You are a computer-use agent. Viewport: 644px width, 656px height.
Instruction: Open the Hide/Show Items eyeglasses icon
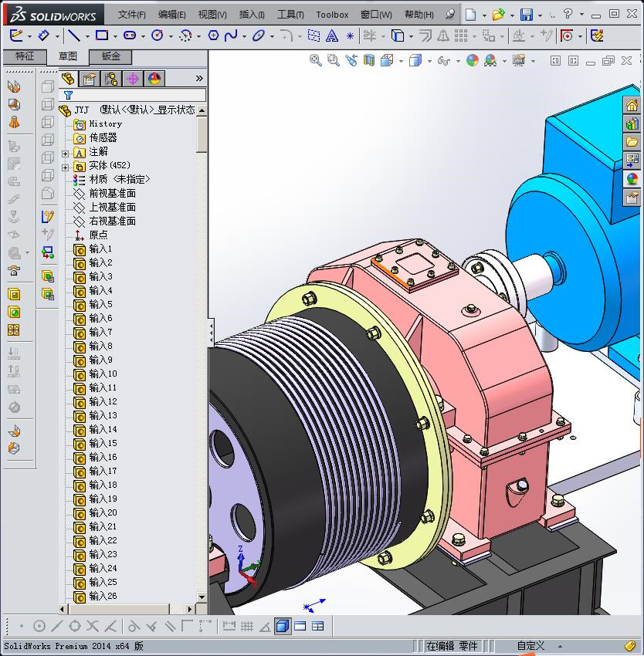[443, 61]
